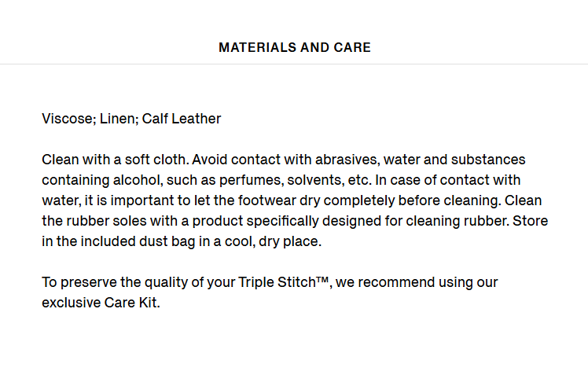
Task: Click the phrase 'cool, dry place'
Action: pyautogui.click(x=272, y=241)
